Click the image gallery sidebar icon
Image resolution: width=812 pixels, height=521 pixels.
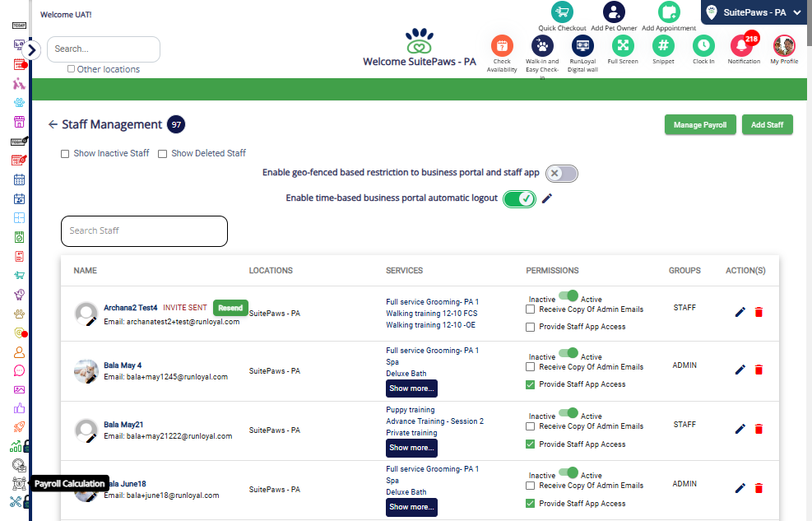coord(19,389)
